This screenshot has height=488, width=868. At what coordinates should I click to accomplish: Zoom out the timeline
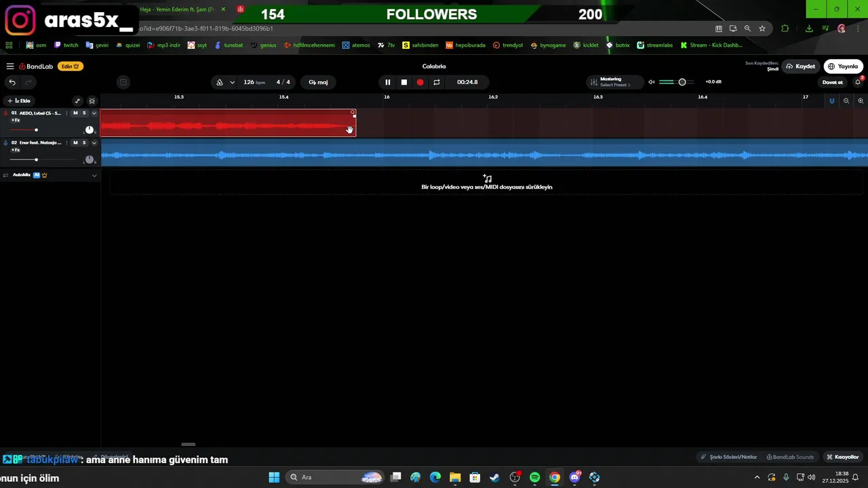click(846, 101)
